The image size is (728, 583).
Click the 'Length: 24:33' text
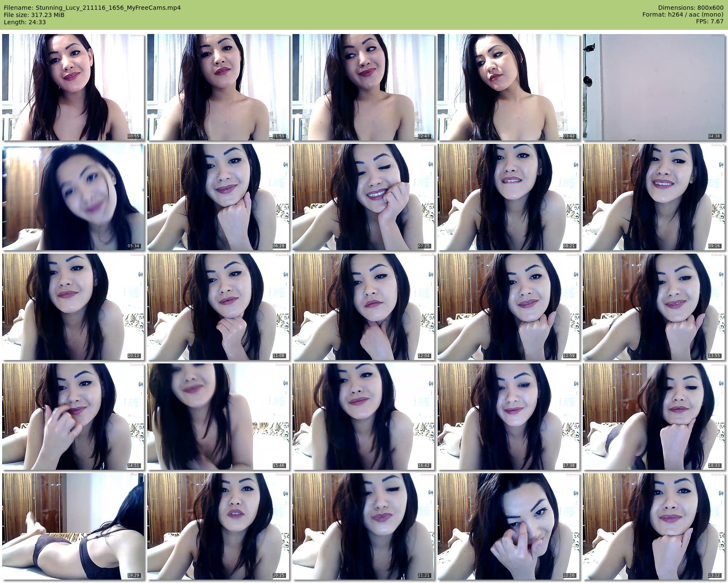25,22
